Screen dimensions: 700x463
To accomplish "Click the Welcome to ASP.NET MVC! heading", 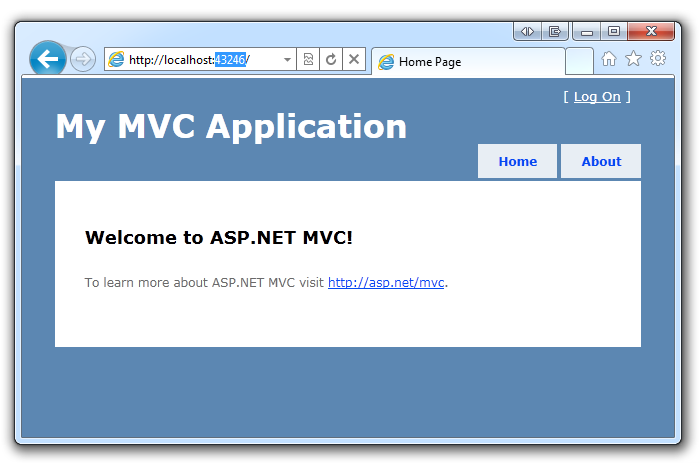I will (x=219, y=238).
